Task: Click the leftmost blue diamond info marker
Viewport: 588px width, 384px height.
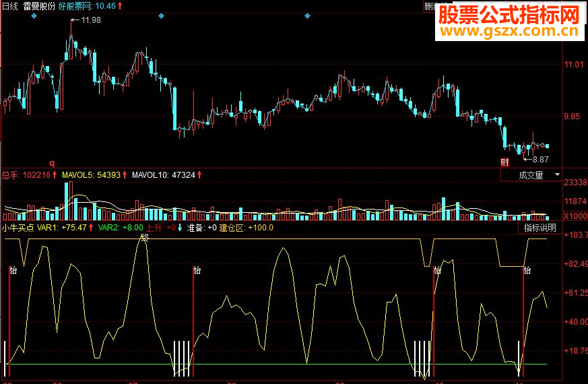Action: tap(34, 15)
